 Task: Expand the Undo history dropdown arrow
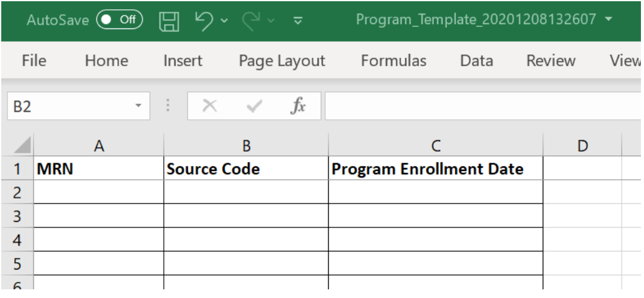pyautogui.click(x=224, y=20)
